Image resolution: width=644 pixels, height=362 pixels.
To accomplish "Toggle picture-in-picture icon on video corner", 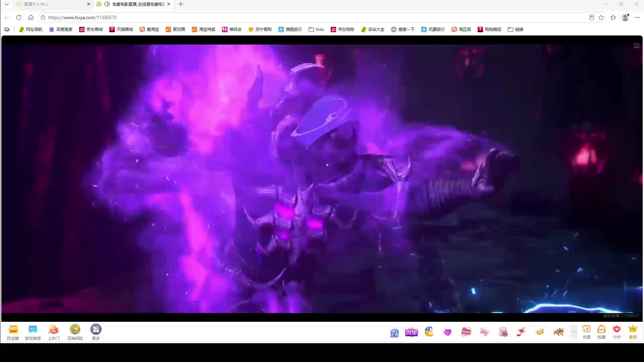I will (636, 46).
